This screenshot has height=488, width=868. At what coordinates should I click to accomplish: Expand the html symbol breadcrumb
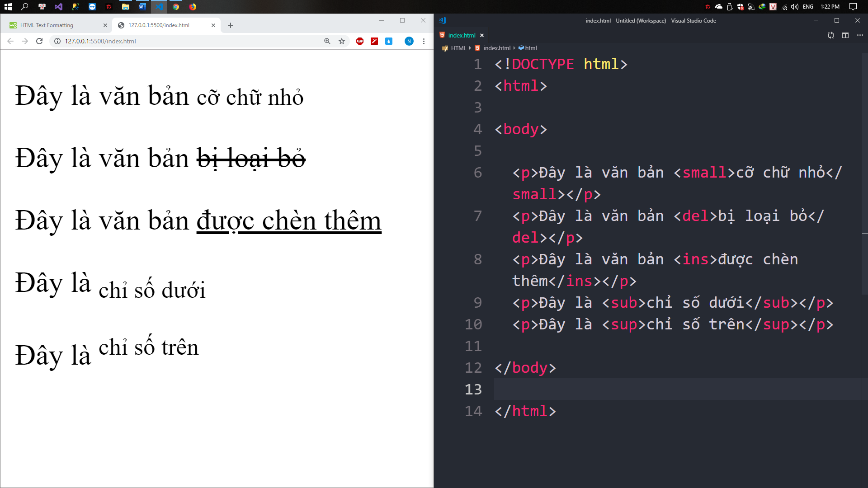tap(531, 48)
